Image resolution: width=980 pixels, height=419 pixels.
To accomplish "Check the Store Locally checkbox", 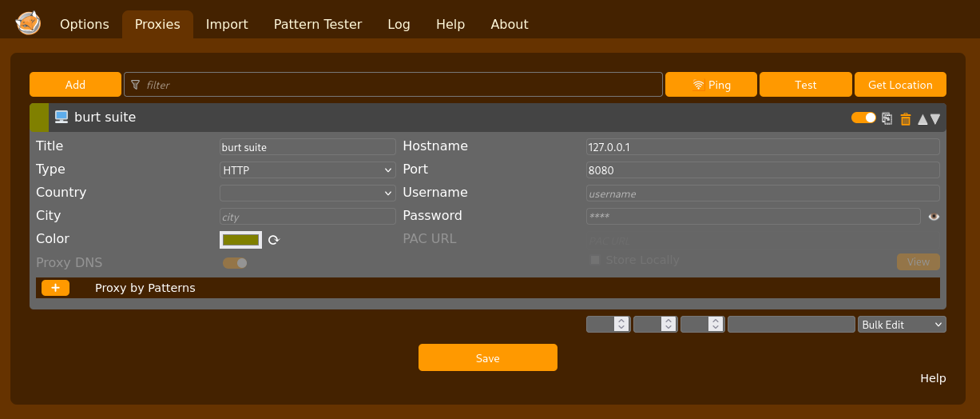I will pos(594,260).
